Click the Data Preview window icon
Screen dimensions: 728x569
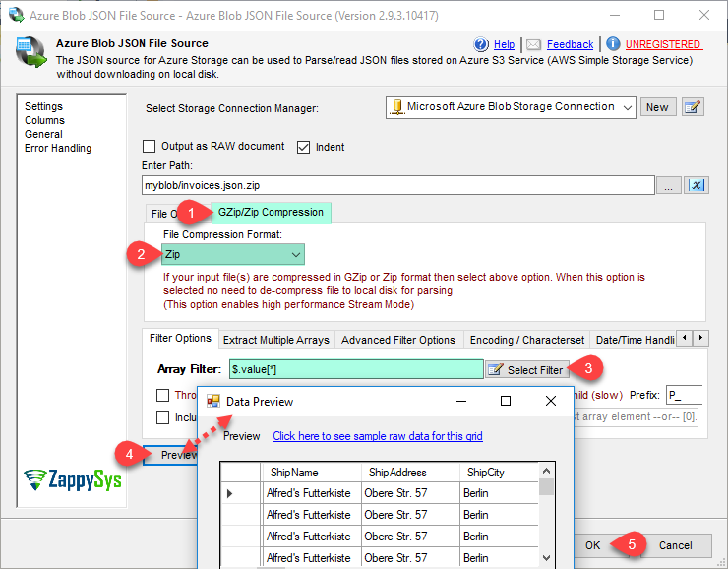tap(213, 401)
